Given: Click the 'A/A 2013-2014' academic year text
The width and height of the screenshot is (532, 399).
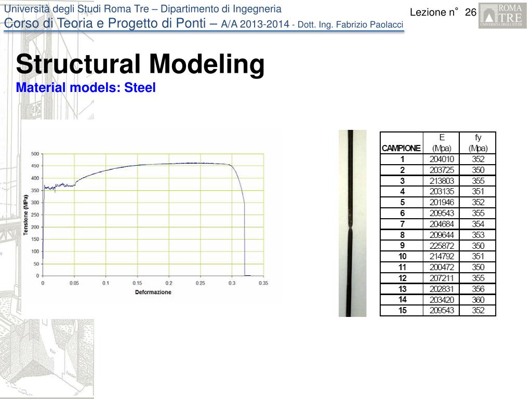Looking at the screenshot, I should (x=255, y=24).
